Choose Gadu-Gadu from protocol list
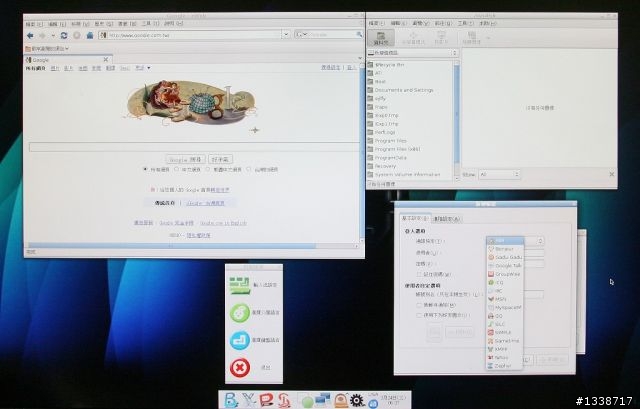The width and height of the screenshot is (640, 409). 504,257
